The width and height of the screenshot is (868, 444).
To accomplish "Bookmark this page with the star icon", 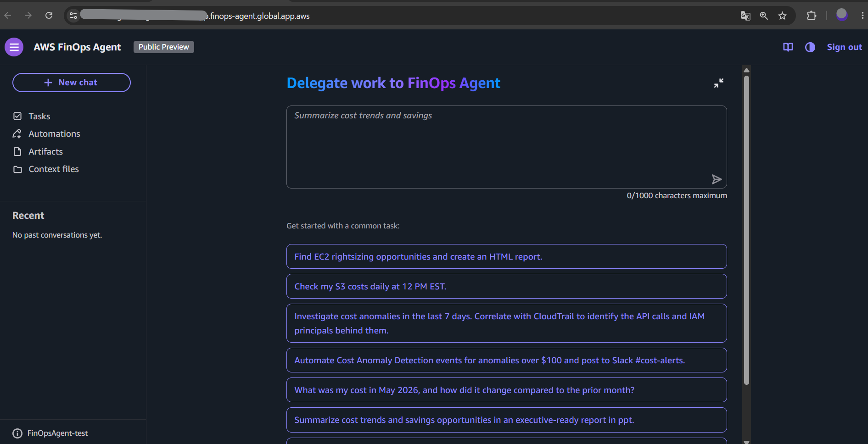I will click(x=783, y=16).
